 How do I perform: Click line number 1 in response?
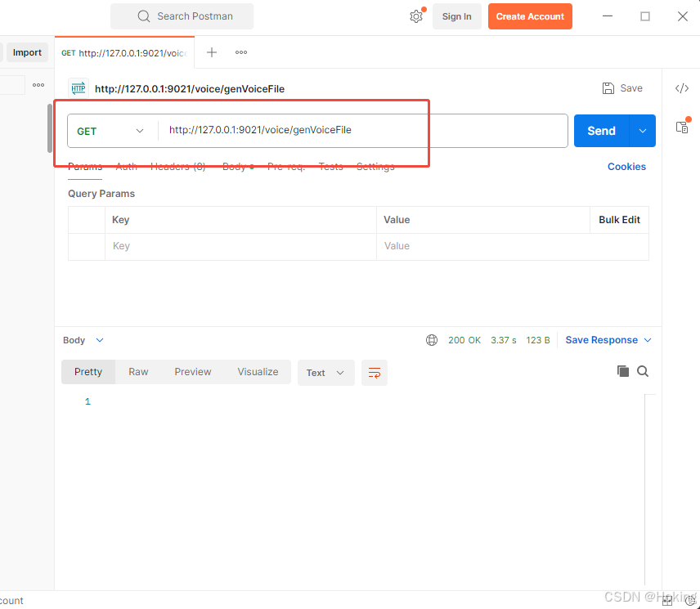pyautogui.click(x=87, y=401)
